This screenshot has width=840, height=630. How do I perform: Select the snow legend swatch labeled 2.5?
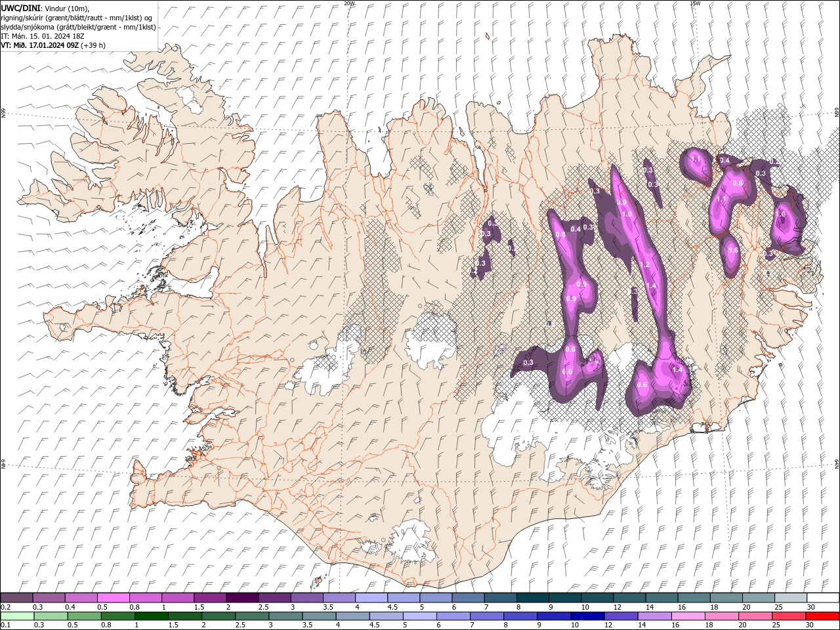[x=274, y=598]
